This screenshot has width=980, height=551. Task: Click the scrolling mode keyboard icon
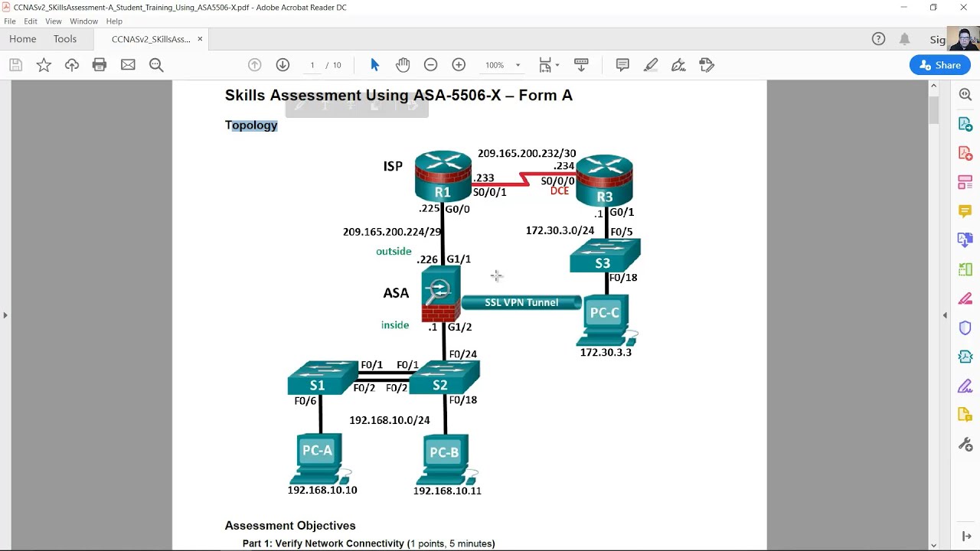[x=581, y=65]
